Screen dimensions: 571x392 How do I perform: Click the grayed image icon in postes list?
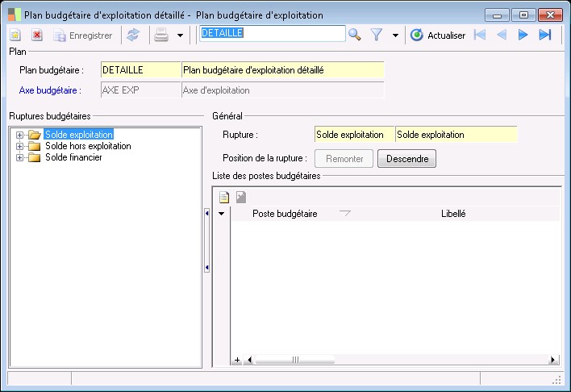click(241, 197)
